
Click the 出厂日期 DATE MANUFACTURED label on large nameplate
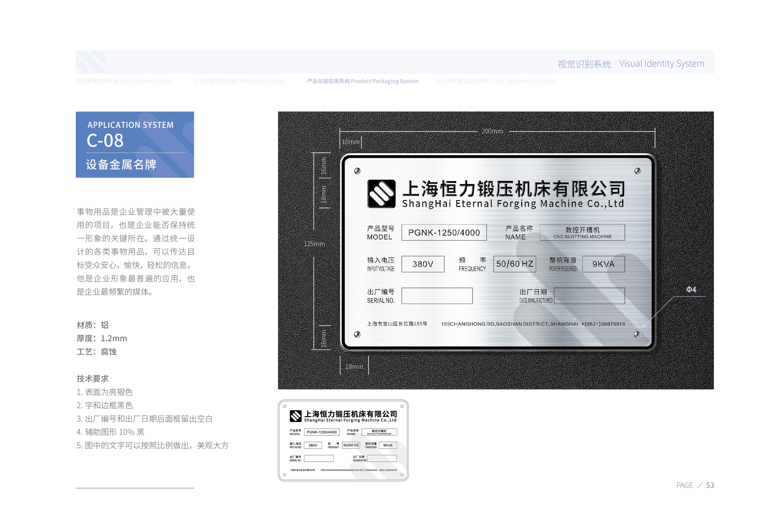point(536,296)
